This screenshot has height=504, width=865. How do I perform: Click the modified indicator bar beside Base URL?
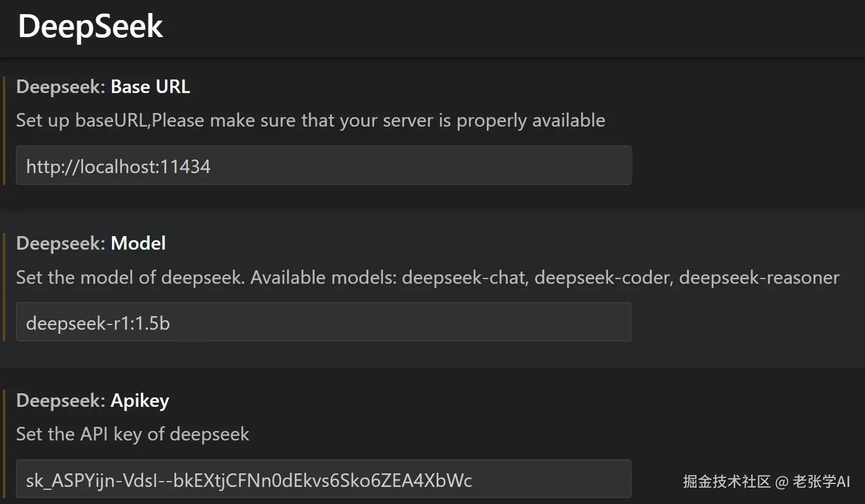click(4, 131)
